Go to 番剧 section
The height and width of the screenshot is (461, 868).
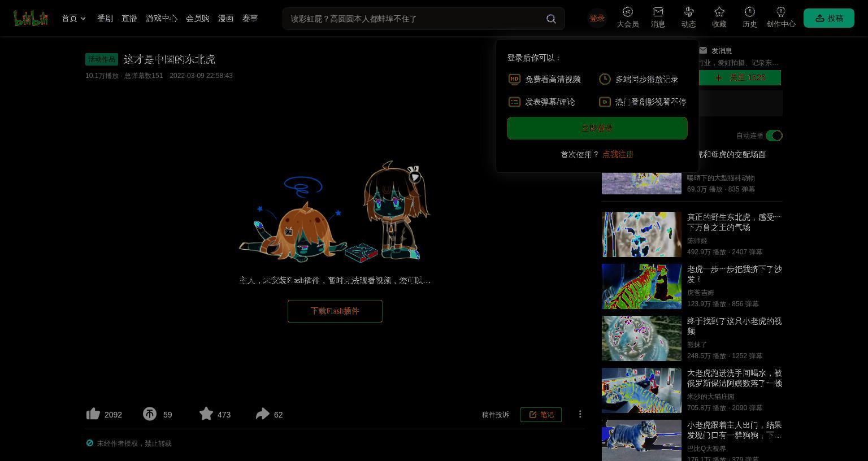pyautogui.click(x=105, y=18)
